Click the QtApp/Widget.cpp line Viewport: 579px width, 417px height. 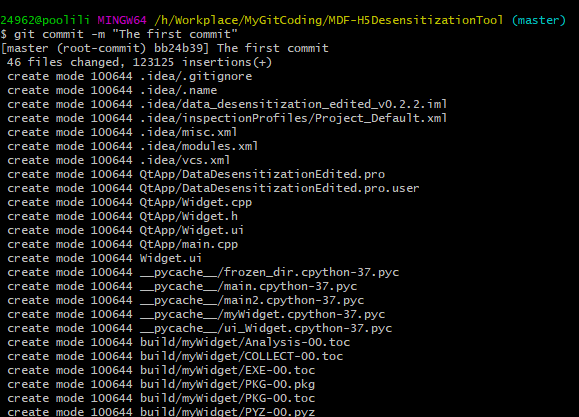pyautogui.click(x=130, y=203)
